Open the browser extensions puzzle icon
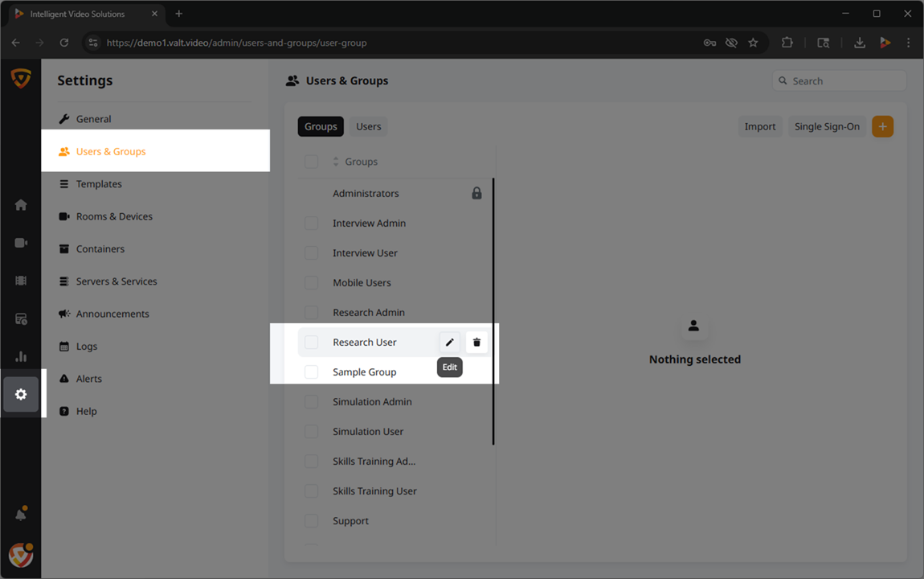The width and height of the screenshot is (924, 579). [787, 43]
